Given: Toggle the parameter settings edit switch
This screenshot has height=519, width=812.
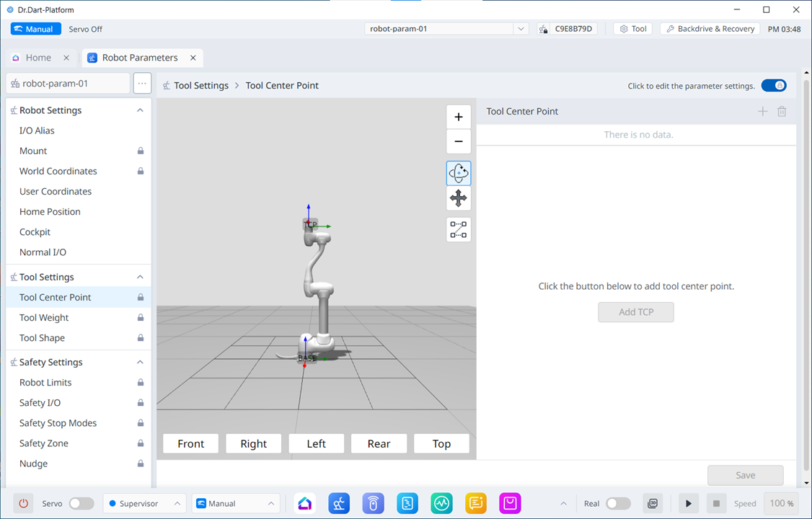Looking at the screenshot, I should (x=774, y=85).
